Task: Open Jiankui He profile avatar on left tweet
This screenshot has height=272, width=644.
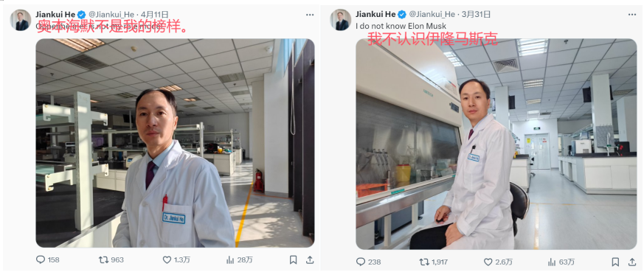Action: [21, 20]
